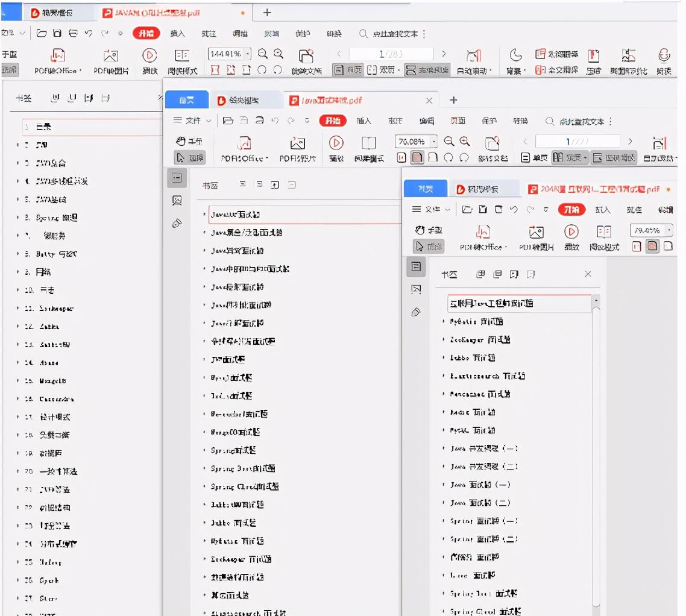686x616 pixels.
Task: Toggle 连续阅读 in back window
Action: click(427, 70)
